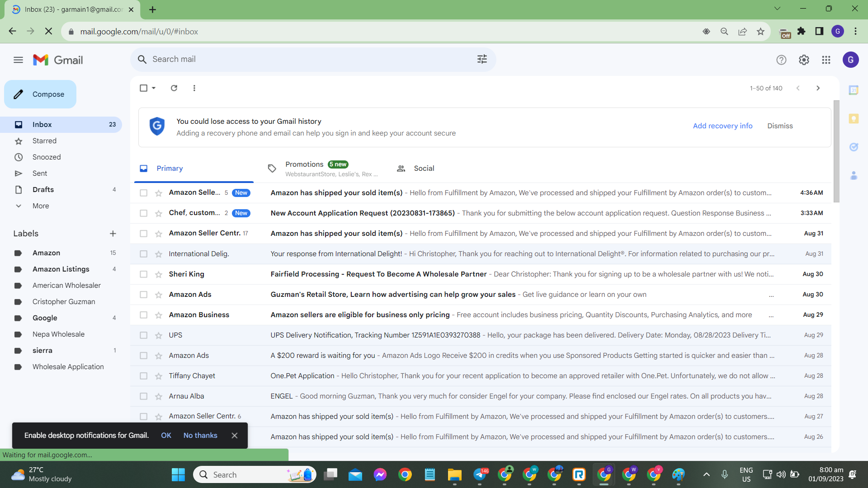Refresh the inbox mail list
The image size is (868, 488).
pyautogui.click(x=174, y=88)
